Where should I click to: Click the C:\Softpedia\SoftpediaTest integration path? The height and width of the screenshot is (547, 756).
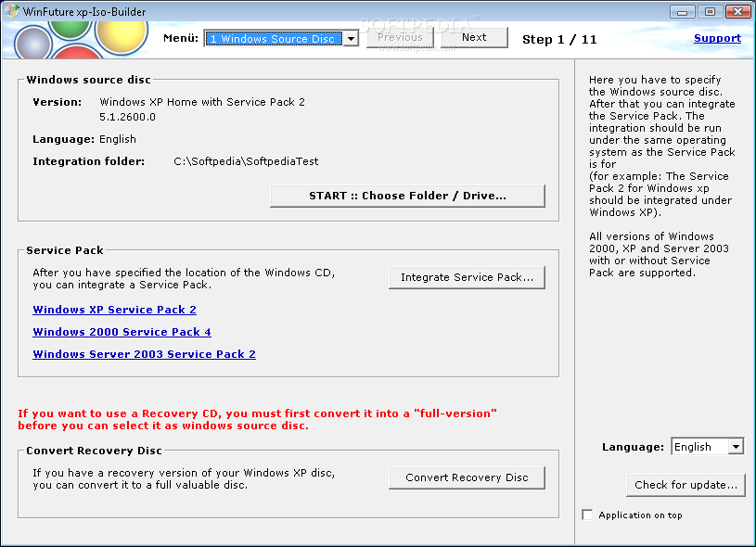tap(246, 161)
